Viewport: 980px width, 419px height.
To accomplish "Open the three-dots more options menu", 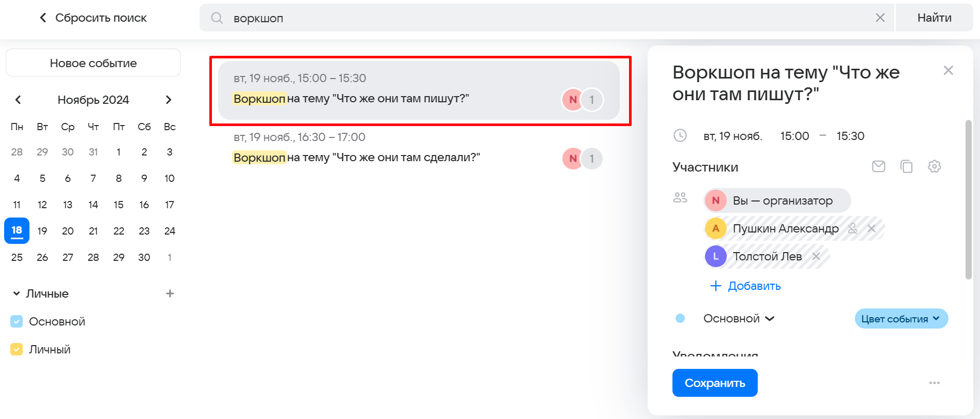I will 934,383.
